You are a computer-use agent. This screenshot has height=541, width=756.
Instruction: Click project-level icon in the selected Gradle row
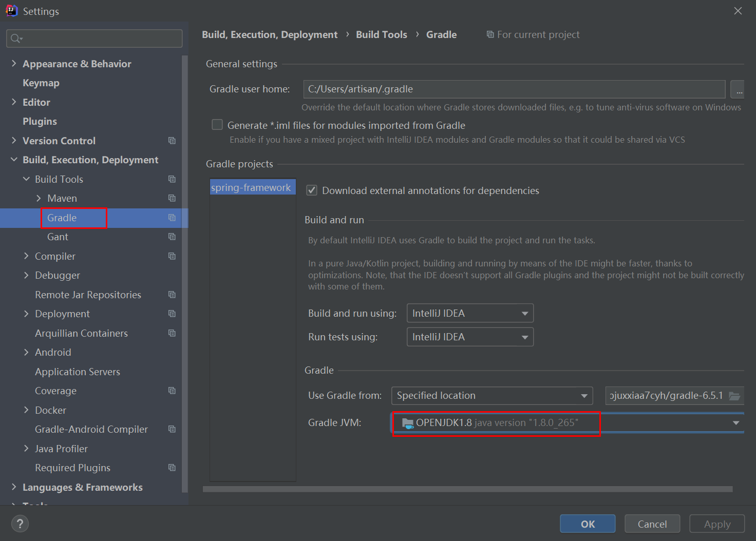tap(172, 218)
